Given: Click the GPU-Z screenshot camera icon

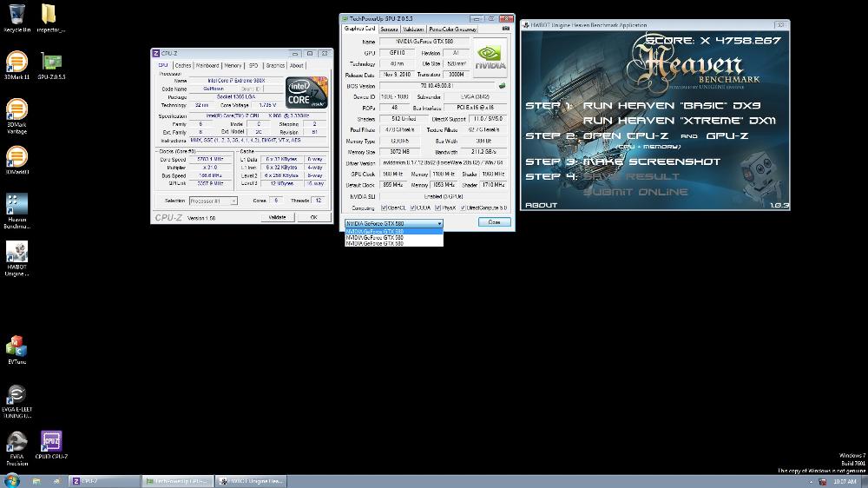Looking at the screenshot, I should 505,29.
